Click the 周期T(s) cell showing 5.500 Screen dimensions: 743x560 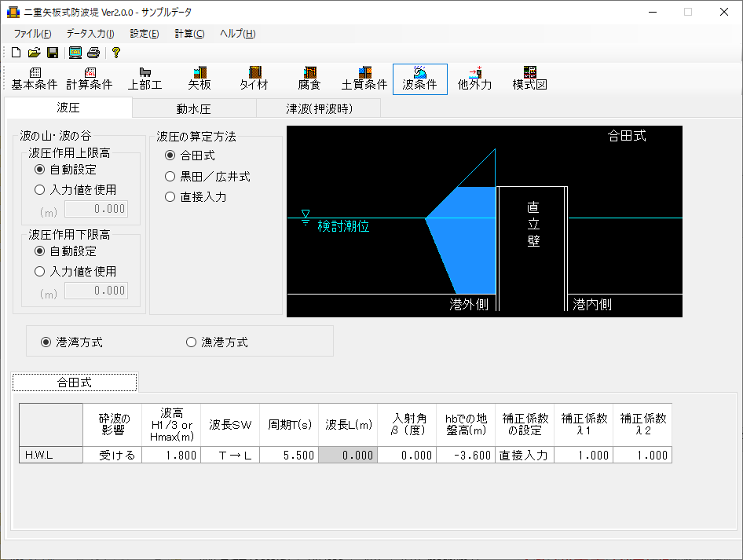pyautogui.click(x=289, y=456)
